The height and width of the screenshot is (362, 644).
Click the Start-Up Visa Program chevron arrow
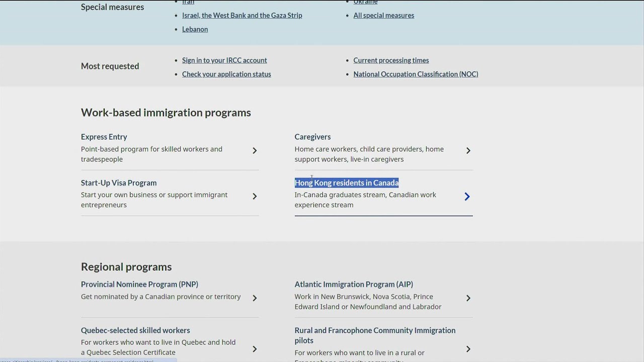click(x=255, y=196)
